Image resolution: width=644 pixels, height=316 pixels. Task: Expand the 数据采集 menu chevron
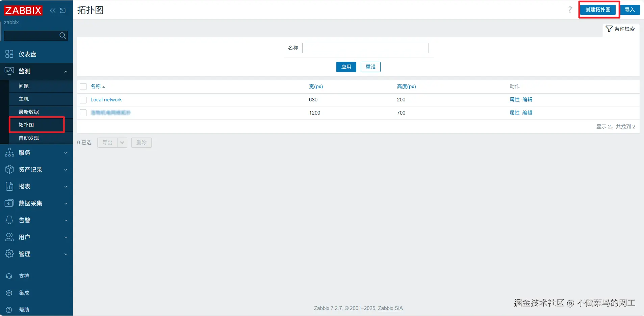tap(66, 203)
